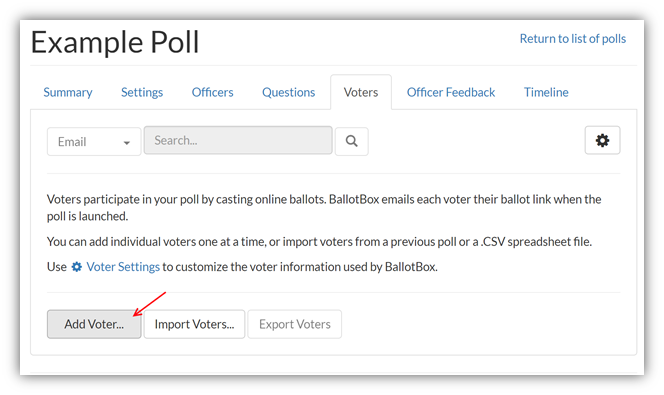
Task: Switch to the Summary tab
Action: (x=68, y=92)
